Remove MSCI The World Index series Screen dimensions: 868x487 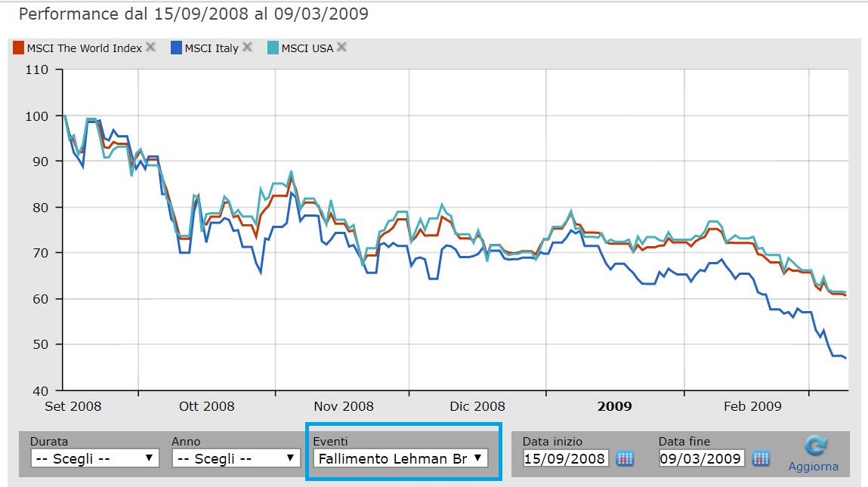pos(150,47)
